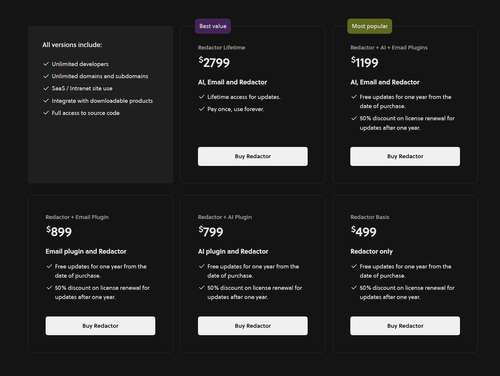
Task: Click the Integrate with downloadable products text
Action: tap(102, 101)
